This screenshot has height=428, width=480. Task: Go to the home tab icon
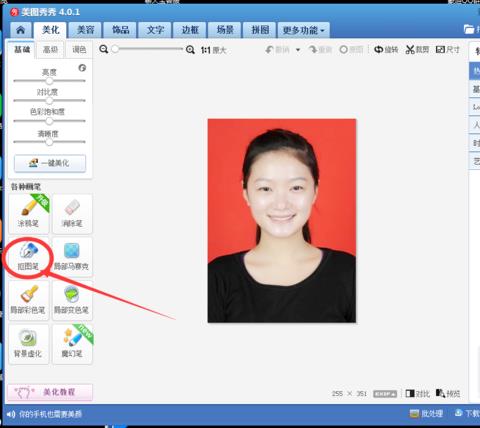21,30
